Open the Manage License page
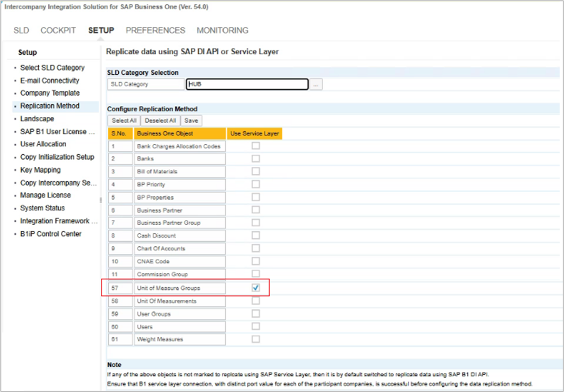This screenshot has height=392, width=564. point(46,195)
